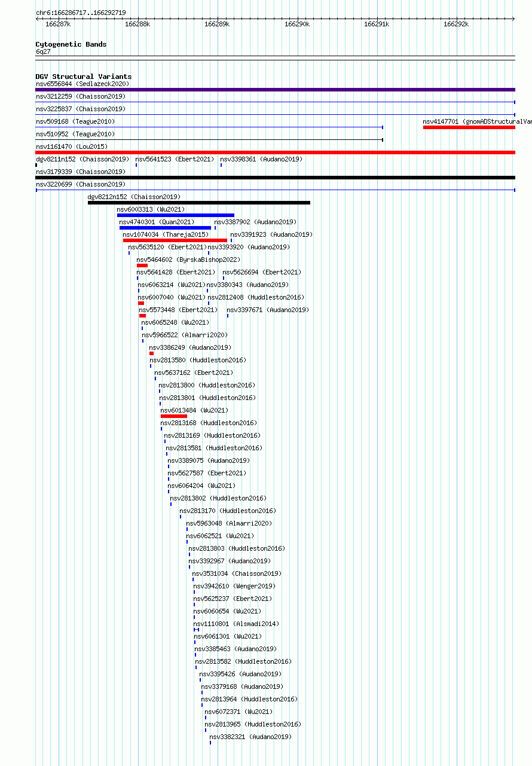Select nsv3179339 (Chaisson2019) label
The width and height of the screenshot is (532, 766).
pyautogui.click(x=81, y=172)
